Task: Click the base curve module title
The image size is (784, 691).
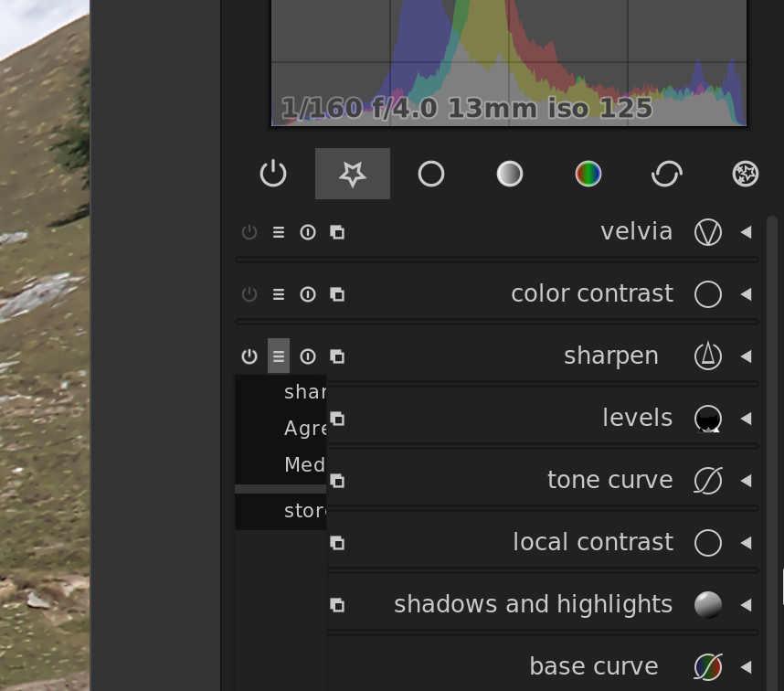Action: 594,666
